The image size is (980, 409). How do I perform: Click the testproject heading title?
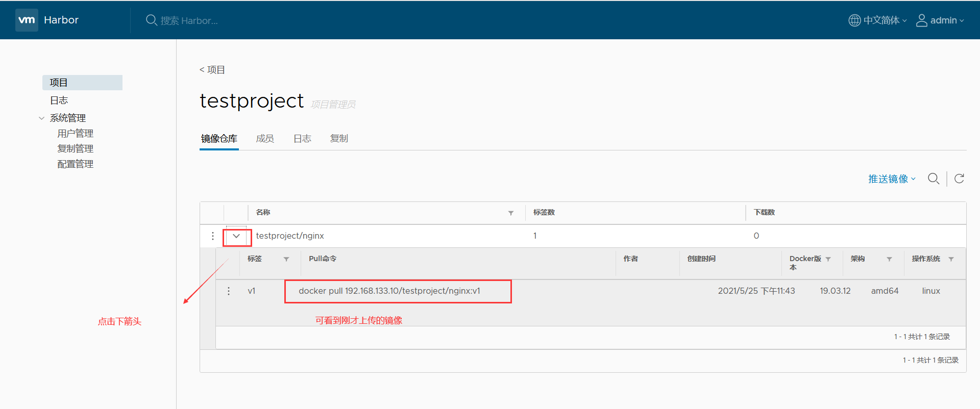click(x=252, y=101)
